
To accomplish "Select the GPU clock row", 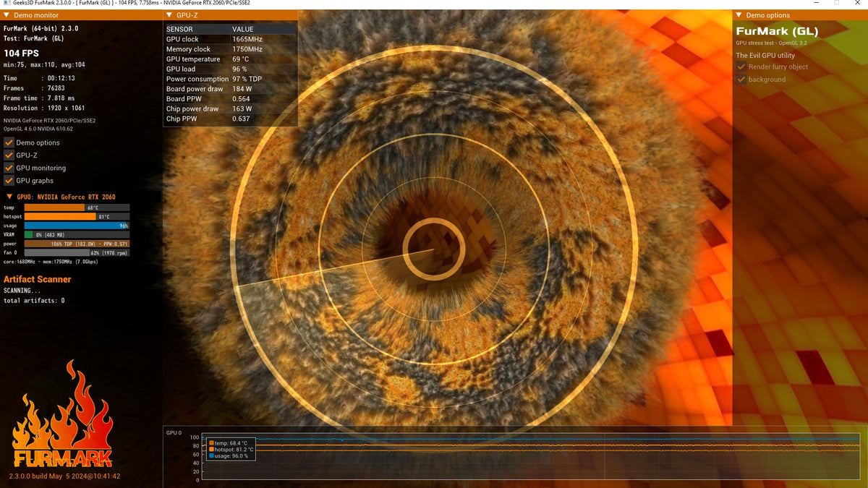I will coord(231,39).
